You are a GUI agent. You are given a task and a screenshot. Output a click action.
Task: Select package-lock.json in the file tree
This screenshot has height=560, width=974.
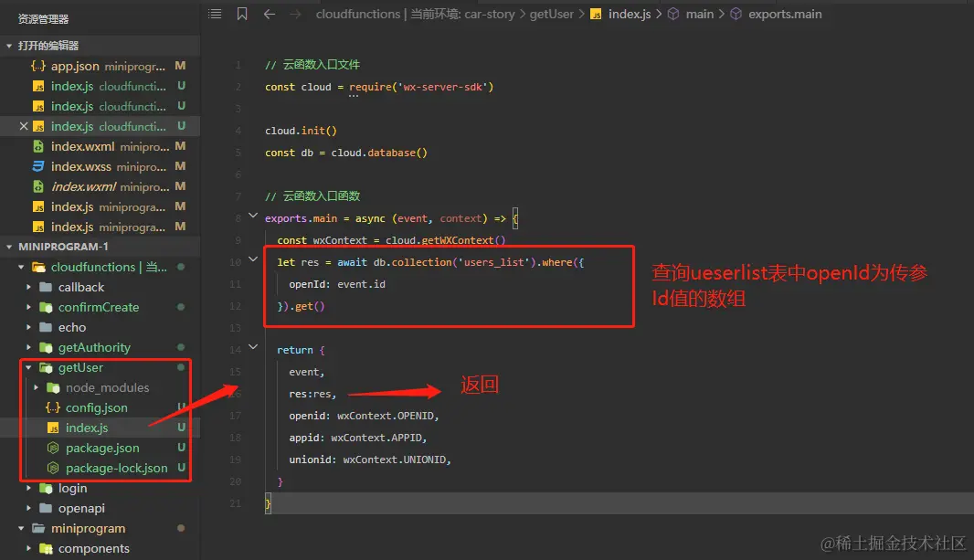pyautogui.click(x=116, y=468)
